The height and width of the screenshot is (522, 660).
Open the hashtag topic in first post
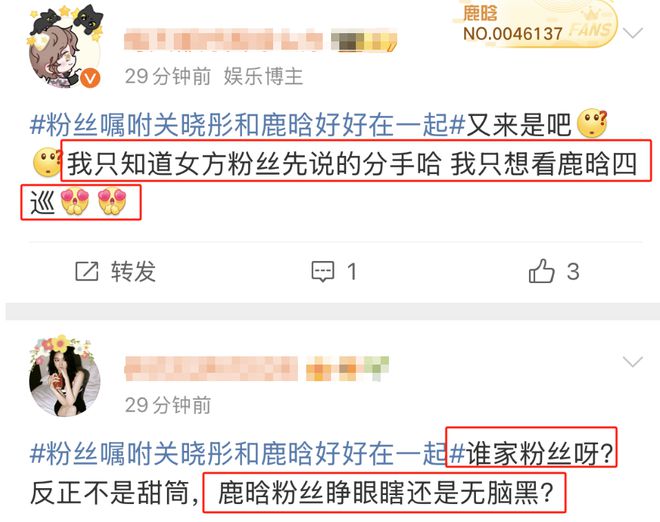(x=247, y=125)
